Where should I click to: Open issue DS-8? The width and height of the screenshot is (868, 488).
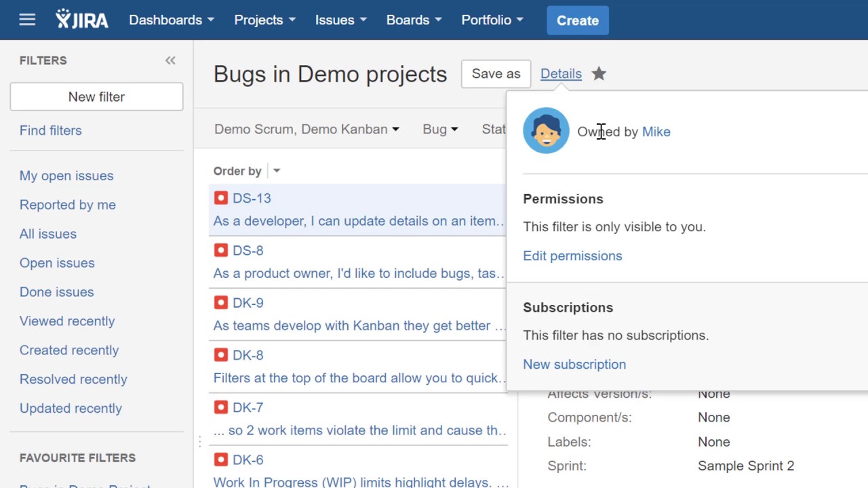tap(248, 250)
